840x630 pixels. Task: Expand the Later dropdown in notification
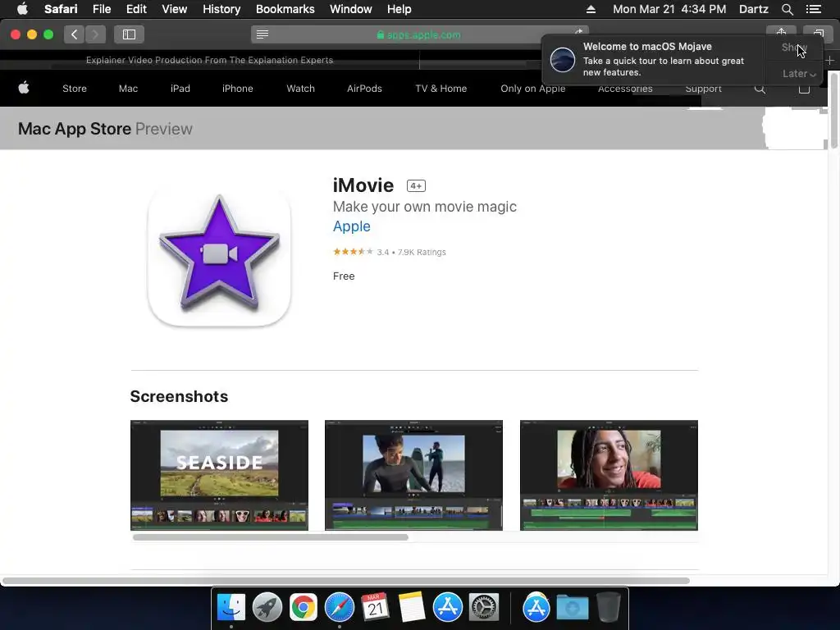(x=799, y=73)
